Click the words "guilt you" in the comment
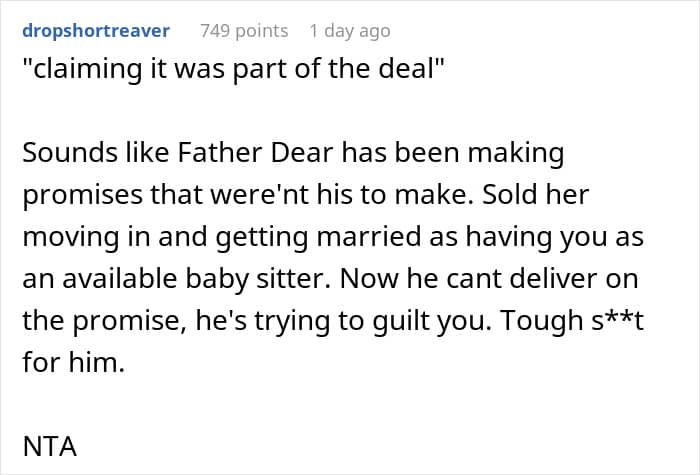Image resolution: width=700 pixels, height=475 pixels. click(432, 321)
